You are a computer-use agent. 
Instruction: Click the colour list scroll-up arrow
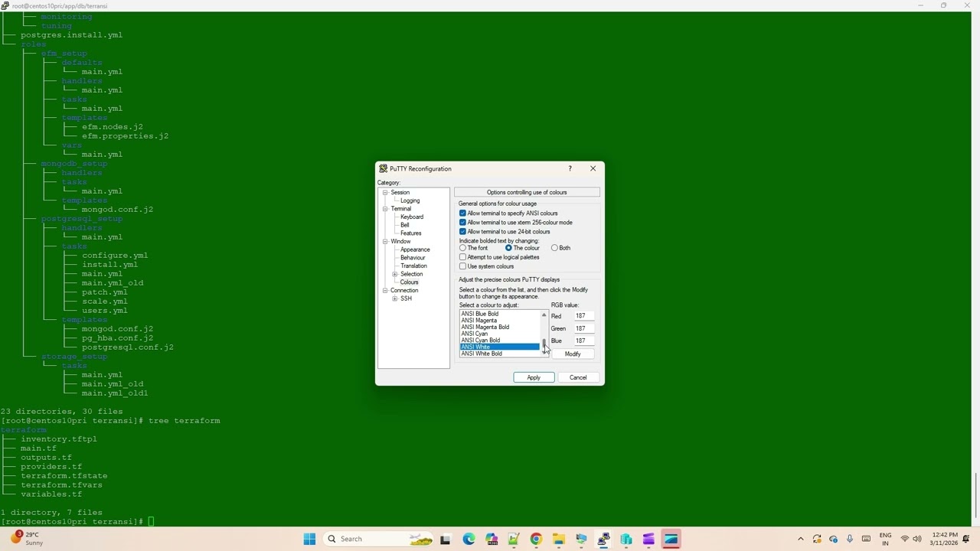coord(544,315)
